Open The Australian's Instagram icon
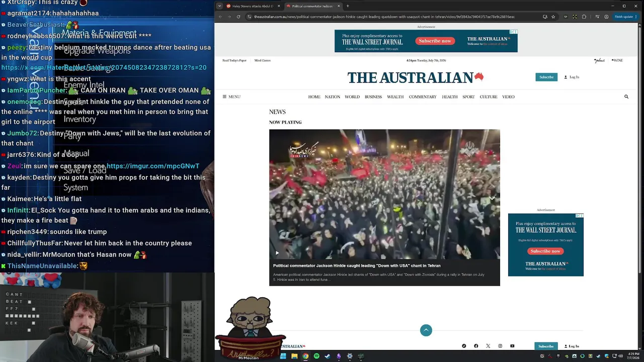 click(x=500, y=346)
